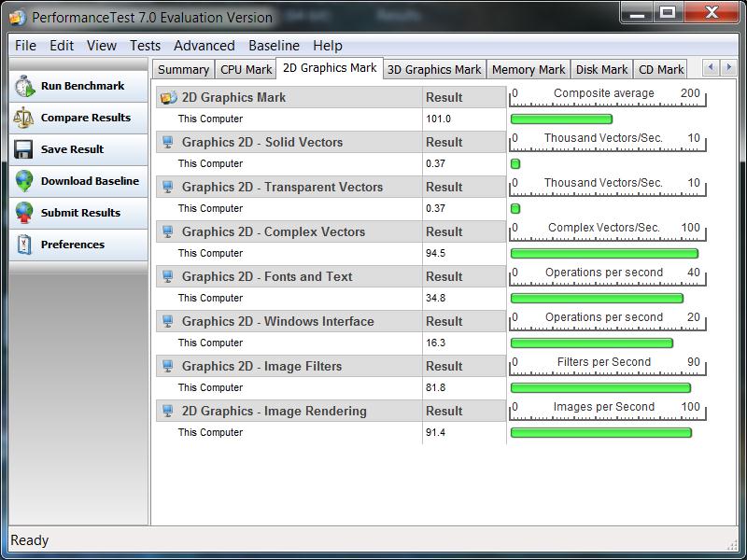The width and height of the screenshot is (747, 560).
Task: Click the 91.4 result value
Action: (x=435, y=432)
